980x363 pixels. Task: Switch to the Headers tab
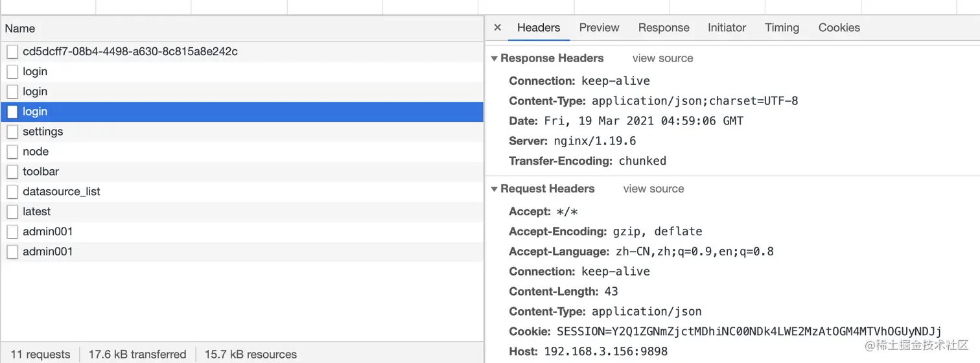(538, 28)
